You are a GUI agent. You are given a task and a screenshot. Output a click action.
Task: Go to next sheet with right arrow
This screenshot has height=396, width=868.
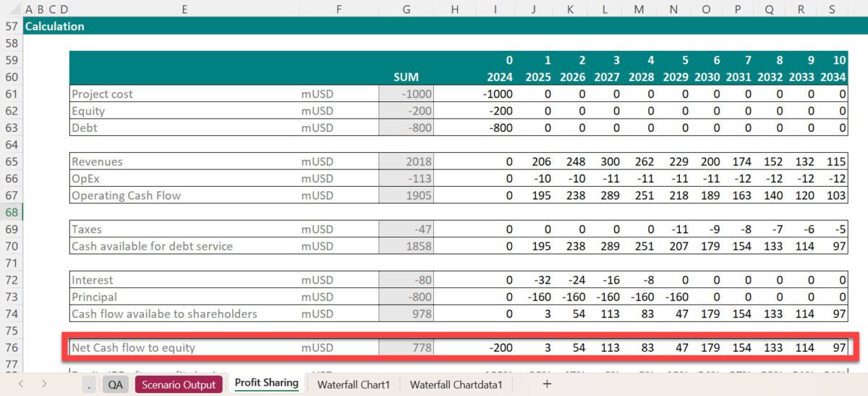click(45, 384)
